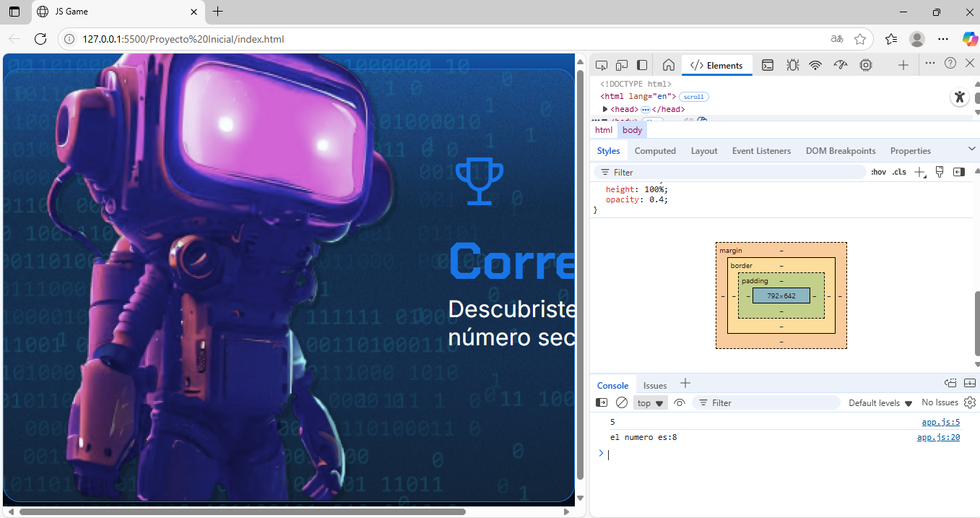
Task: Switch to the Elements panel tab
Action: (x=717, y=65)
